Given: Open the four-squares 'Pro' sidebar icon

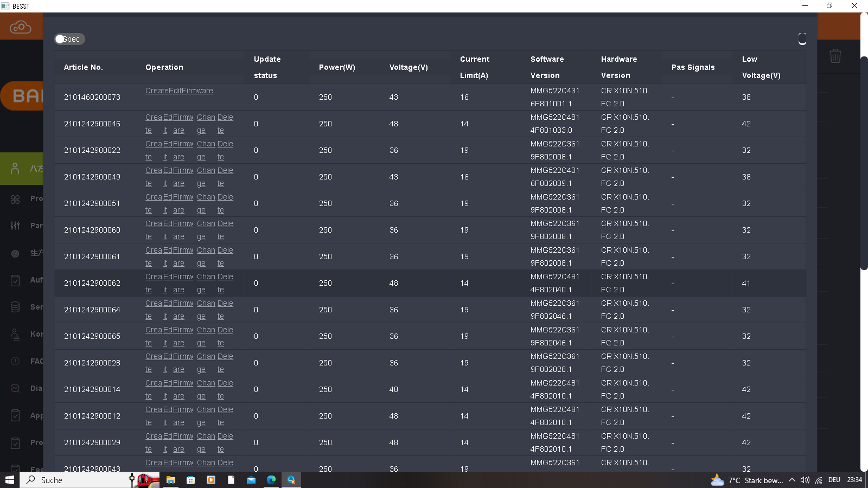Looking at the screenshot, I should (x=15, y=199).
